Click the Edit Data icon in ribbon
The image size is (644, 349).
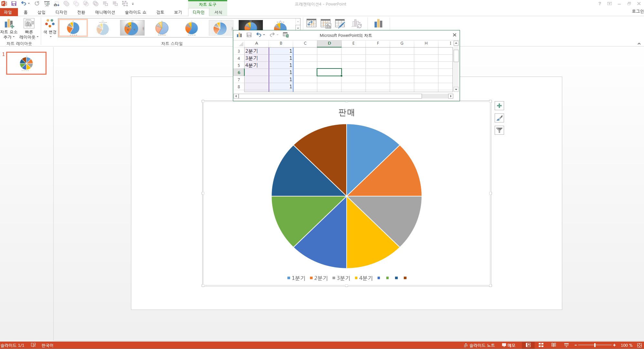[340, 23]
